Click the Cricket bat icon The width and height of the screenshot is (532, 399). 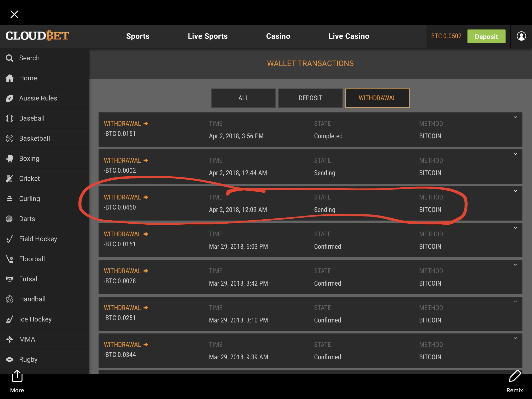click(x=10, y=178)
